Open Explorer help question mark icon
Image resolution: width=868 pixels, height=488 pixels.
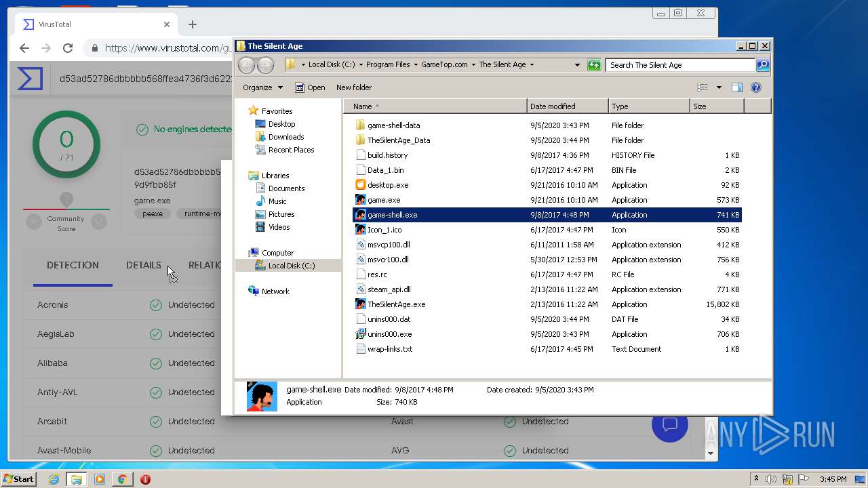tap(756, 87)
